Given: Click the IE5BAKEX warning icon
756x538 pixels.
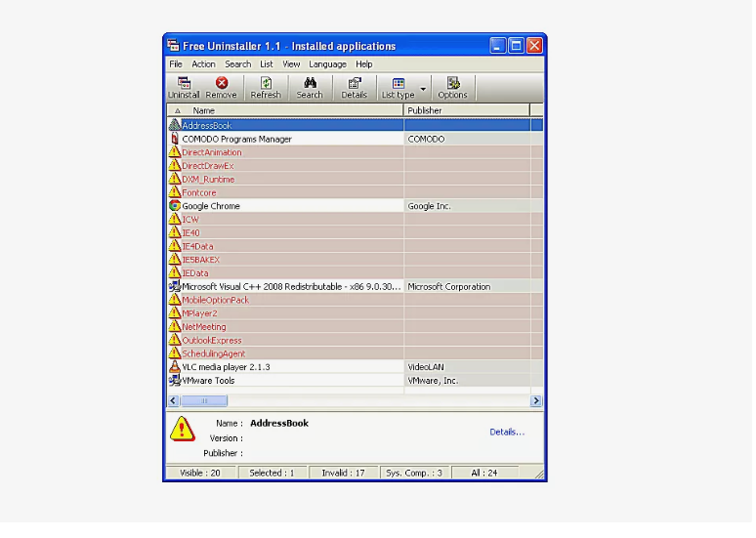Looking at the screenshot, I should tap(175, 260).
